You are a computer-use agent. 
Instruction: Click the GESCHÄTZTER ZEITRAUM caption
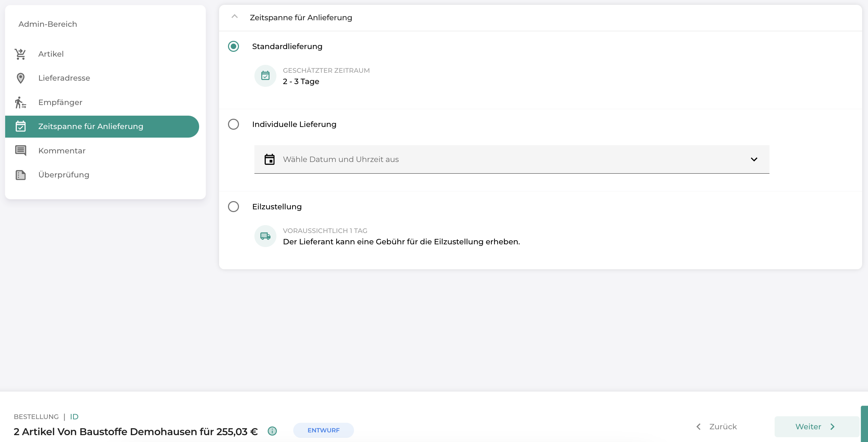point(326,70)
